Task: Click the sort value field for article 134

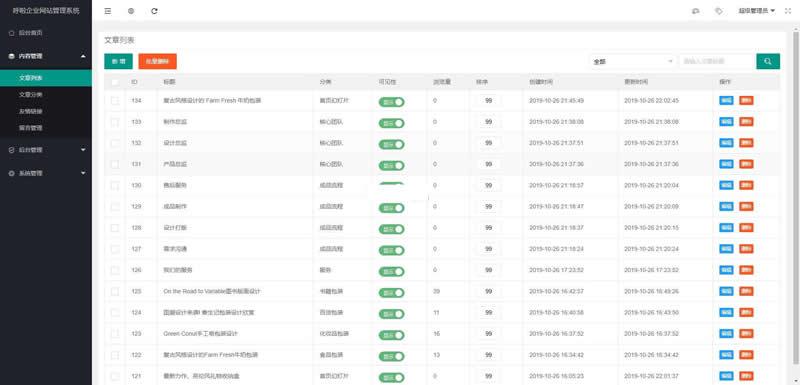Action: (488, 101)
